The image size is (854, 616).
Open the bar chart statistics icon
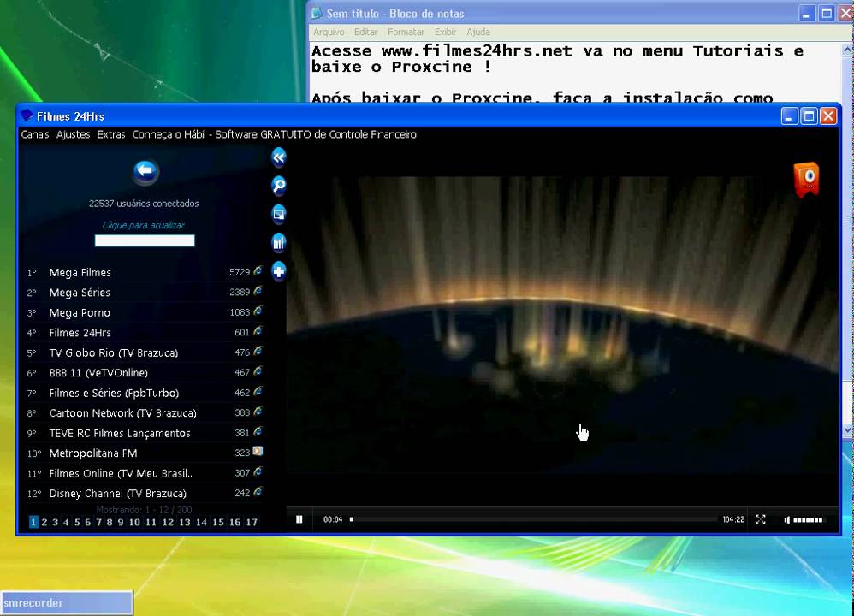pos(279,242)
